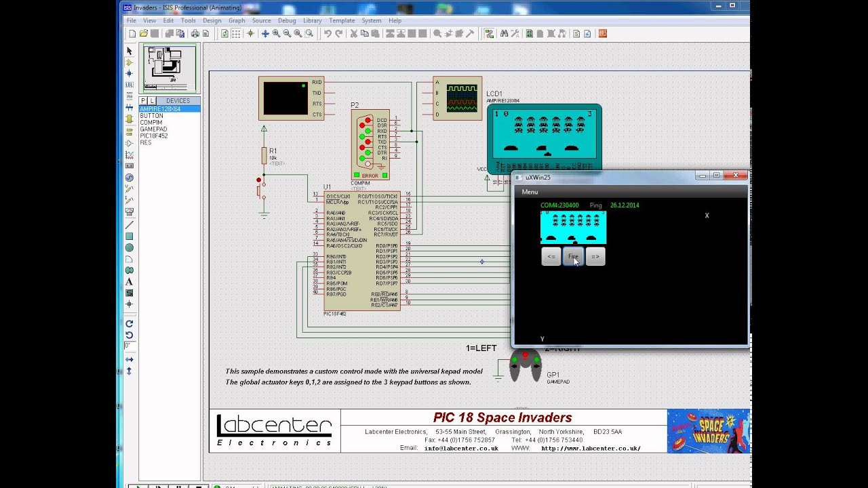Image resolution: width=868 pixels, height=488 pixels.
Task: Click the Undo toolbar icon
Action: (x=328, y=33)
